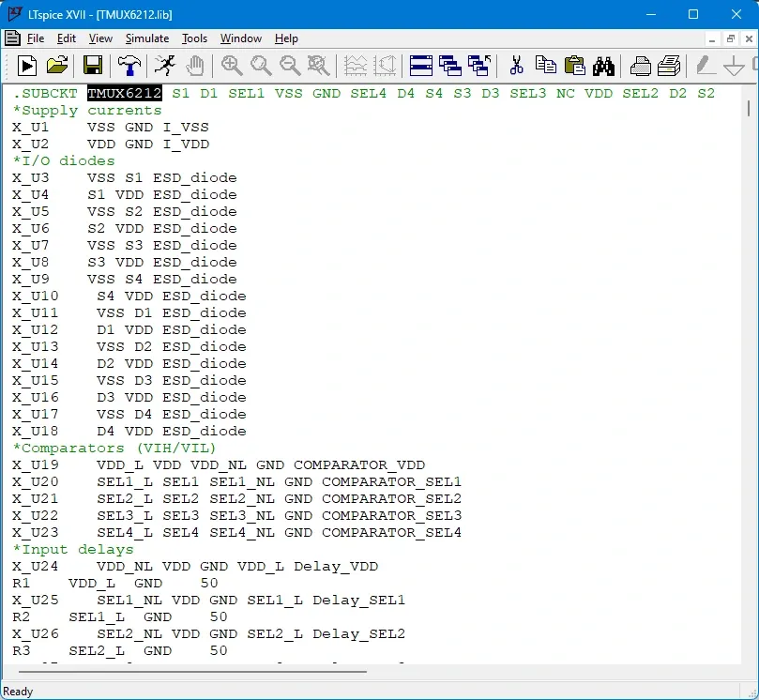This screenshot has height=700, width=759.
Task: Click the running man Run icon
Action: (x=164, y=66)
